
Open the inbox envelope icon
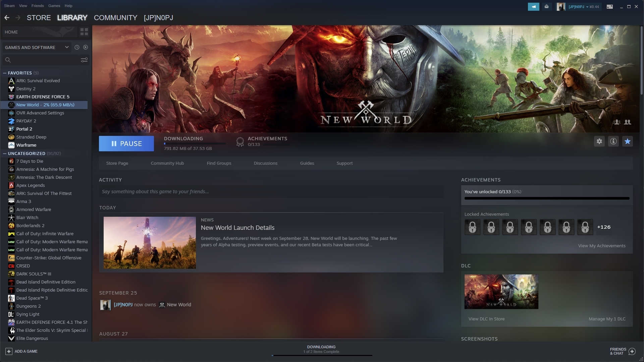pyautogui.click(x=546, y=6)
